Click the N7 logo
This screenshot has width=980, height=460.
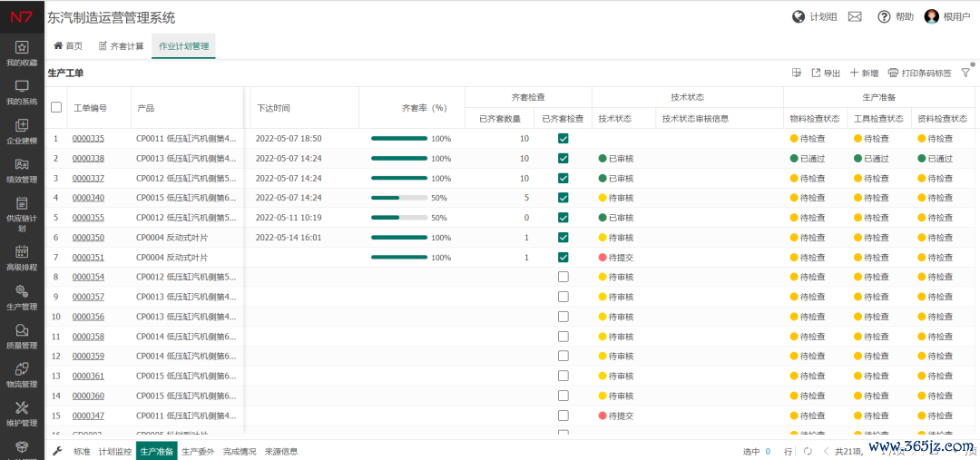pyautogui.click(x=22, y=17)
